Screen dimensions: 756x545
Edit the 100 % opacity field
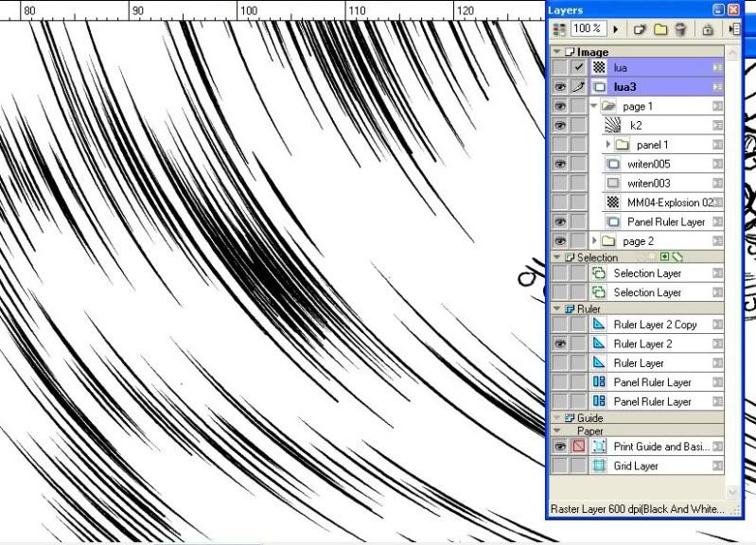point(589,28)
